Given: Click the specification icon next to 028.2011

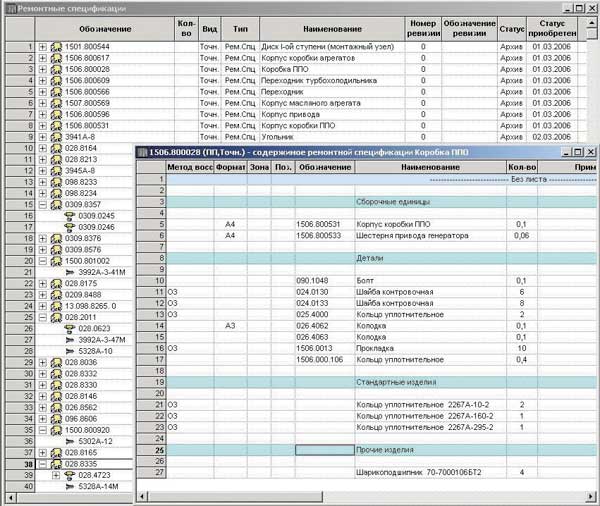Looking at the screenshot, I should click(x=56, y=318).
